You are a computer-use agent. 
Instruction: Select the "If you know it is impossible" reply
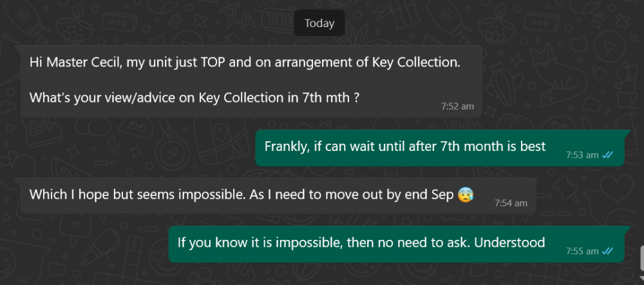tap(361, 242)
